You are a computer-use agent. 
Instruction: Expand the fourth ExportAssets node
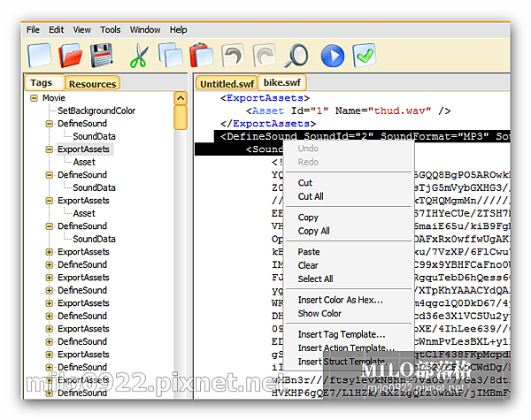[49, 278]
